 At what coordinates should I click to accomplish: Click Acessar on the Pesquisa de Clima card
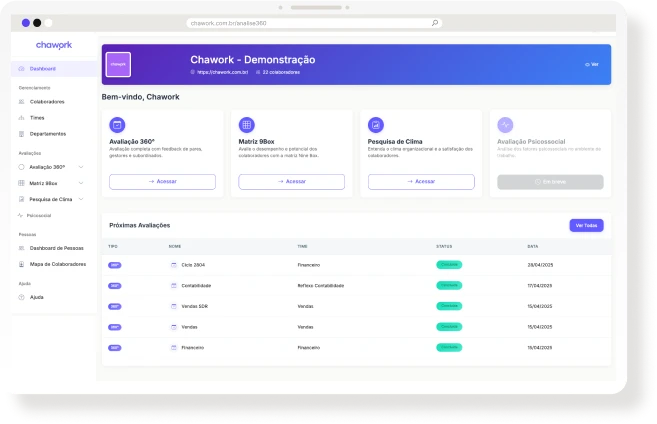coord(421,181)
